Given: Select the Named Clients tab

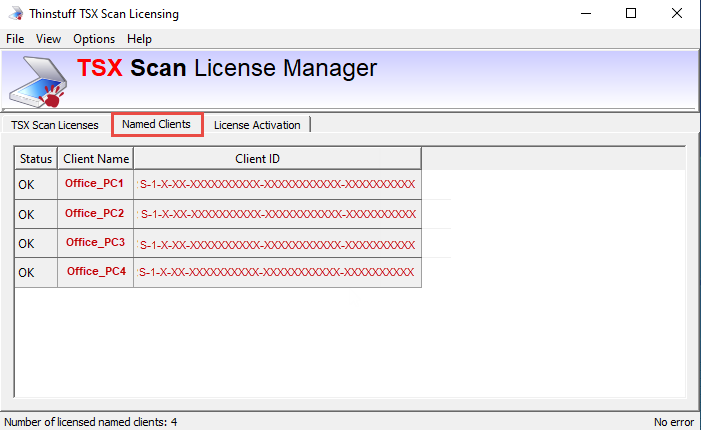Looking at the screenshot, I should coord(156,124).
